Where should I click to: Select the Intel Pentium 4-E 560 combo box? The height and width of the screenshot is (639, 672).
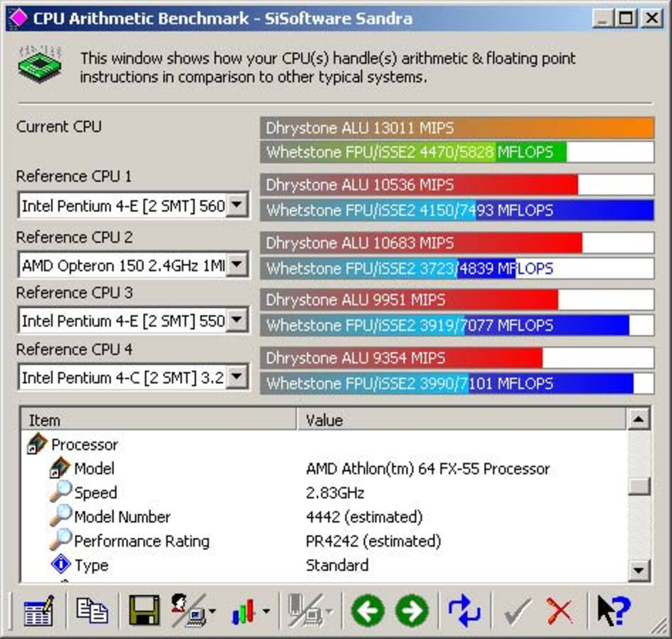pyautogui.click(x=133, y=206)
